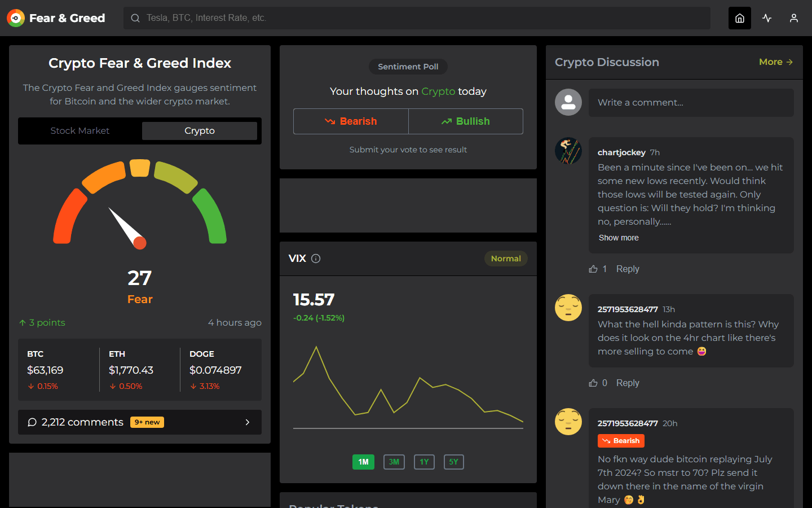This screenshot has height=508, width=812.
Task: Click the red extreme fear gauge segment
Action: (69, 216)
